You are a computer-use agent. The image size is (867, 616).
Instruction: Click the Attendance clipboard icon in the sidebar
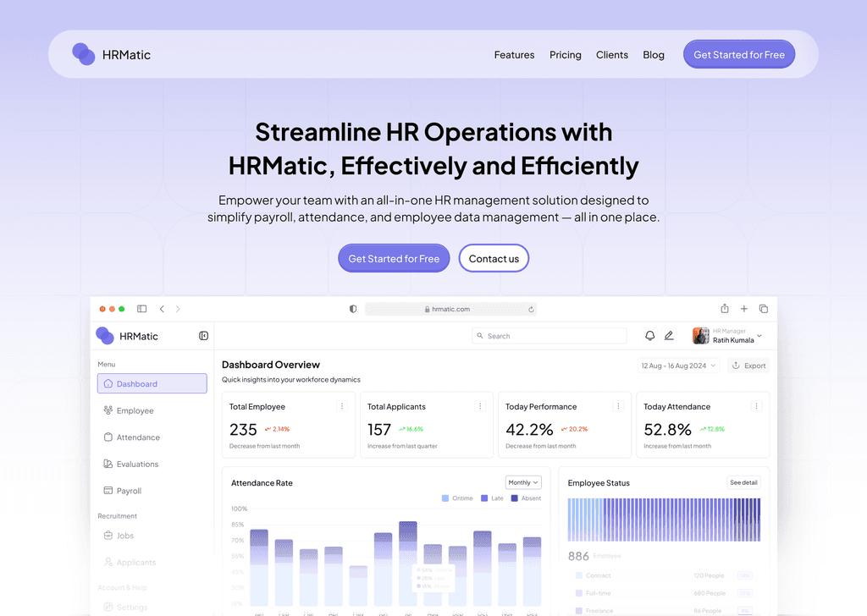point(108,437)
